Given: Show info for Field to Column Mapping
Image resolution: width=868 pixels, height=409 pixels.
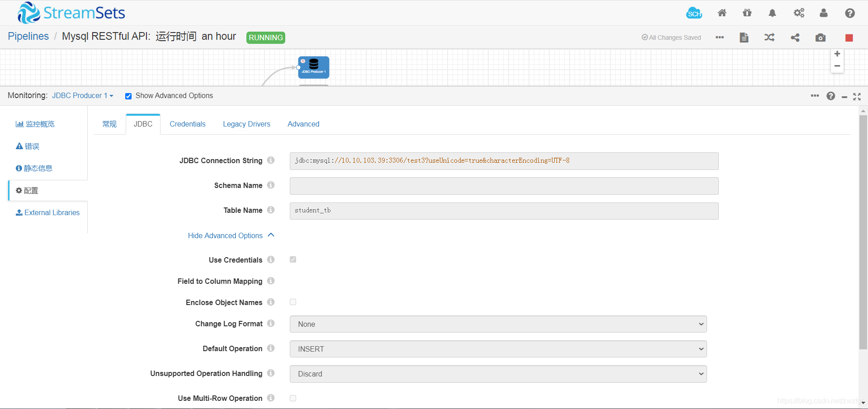Looking at the screenshot, I should (271, 281).
